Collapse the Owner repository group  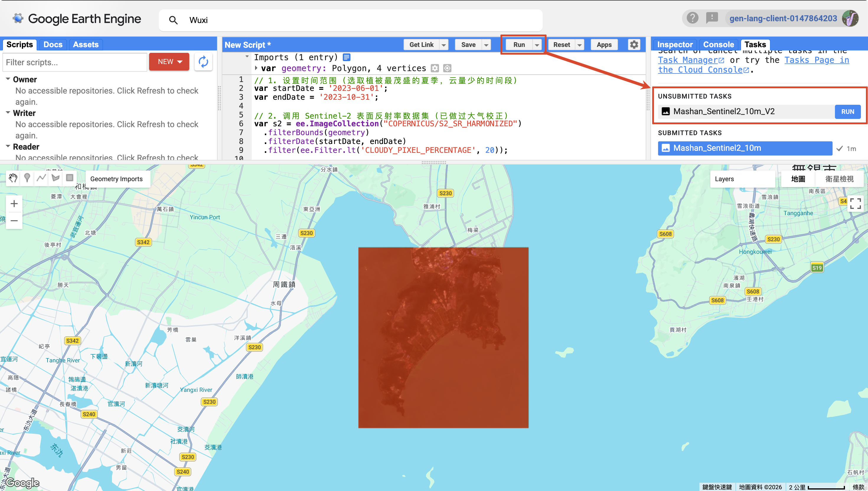click(8, 79)
